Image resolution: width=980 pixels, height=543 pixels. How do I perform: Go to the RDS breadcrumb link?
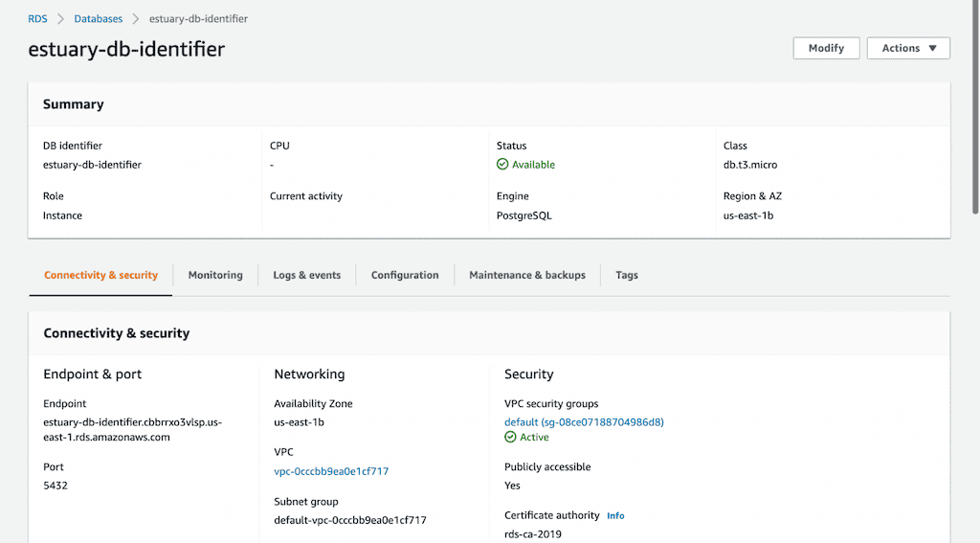tap(37, 19)
